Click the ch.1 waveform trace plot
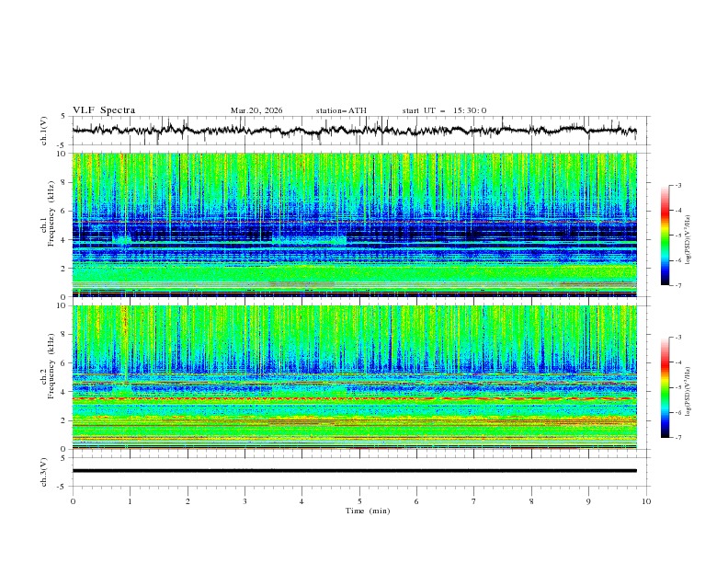This screenshot has height=563, width=728. [354, 131]
